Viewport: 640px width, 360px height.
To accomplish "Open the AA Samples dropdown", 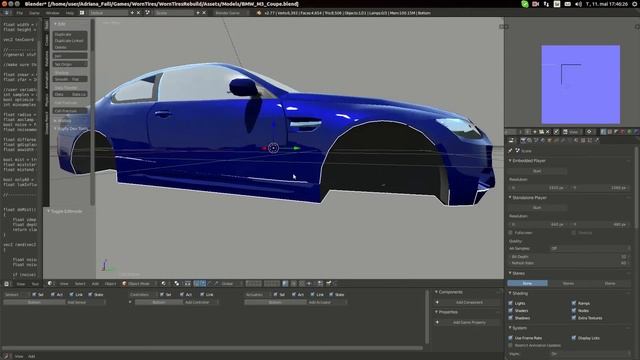I will pyautogui.click(x=589, y=248).
